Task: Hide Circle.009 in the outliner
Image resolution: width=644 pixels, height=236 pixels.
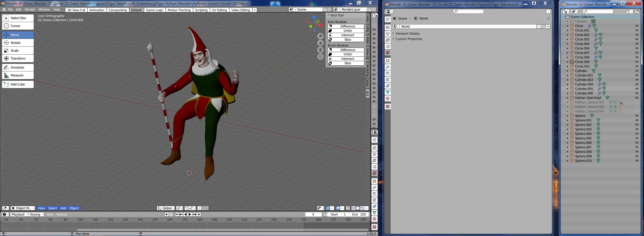Action: tap(637, 62)
